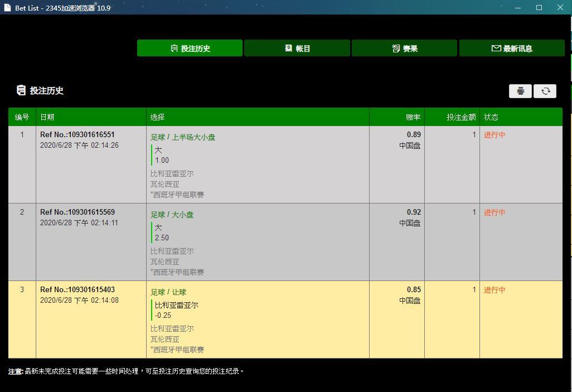Minimize the Bet List window
The width and height of the screenshot is (572, 392).
pyautogui.click(x=518, y=7)
